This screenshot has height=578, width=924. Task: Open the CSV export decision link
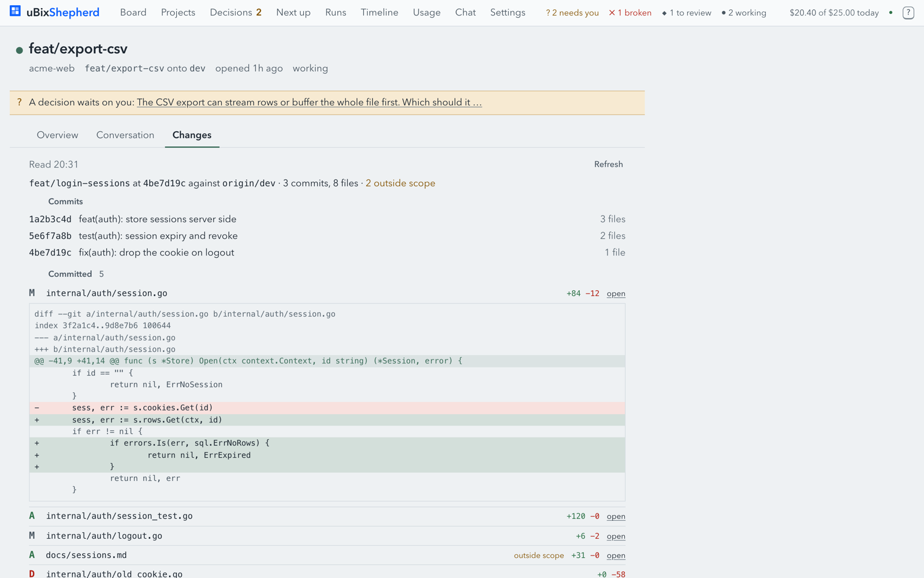[x=309, y=102]
